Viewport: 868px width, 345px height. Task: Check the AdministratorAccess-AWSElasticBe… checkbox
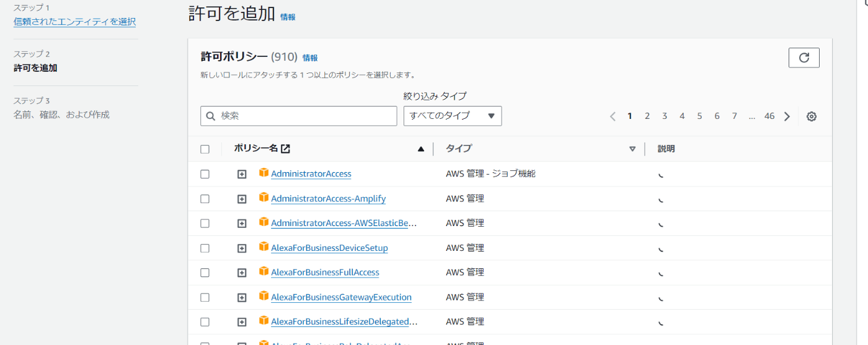[x=205, y=223]
